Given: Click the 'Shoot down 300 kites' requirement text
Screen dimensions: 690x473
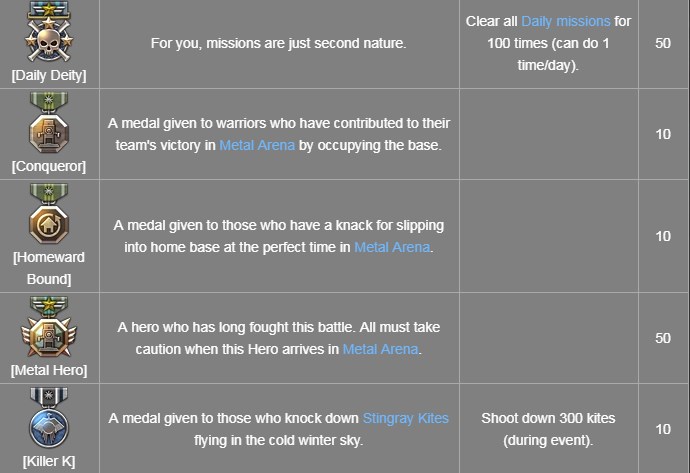Looking at the screenshot, I should (x=546, y=418).
